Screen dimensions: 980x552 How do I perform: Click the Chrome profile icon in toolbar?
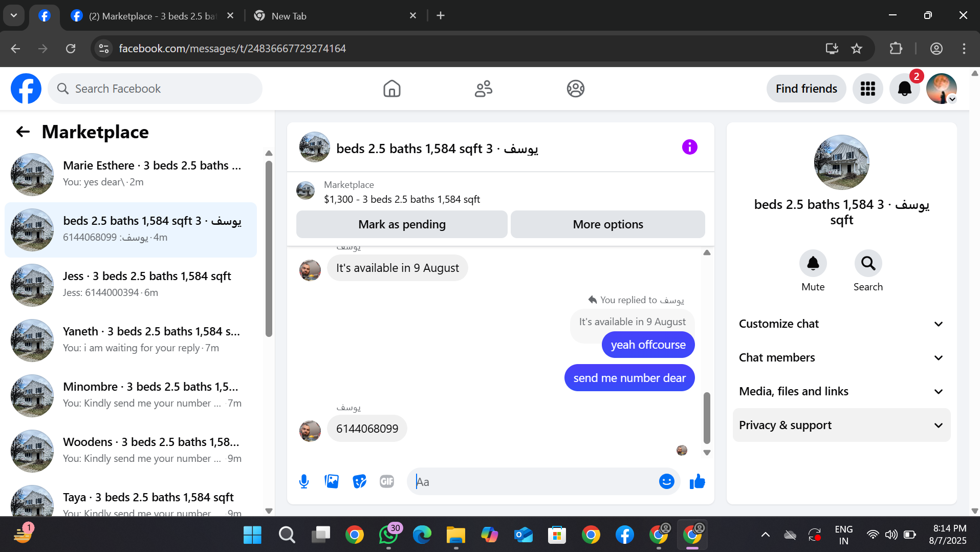click(937, 49)
